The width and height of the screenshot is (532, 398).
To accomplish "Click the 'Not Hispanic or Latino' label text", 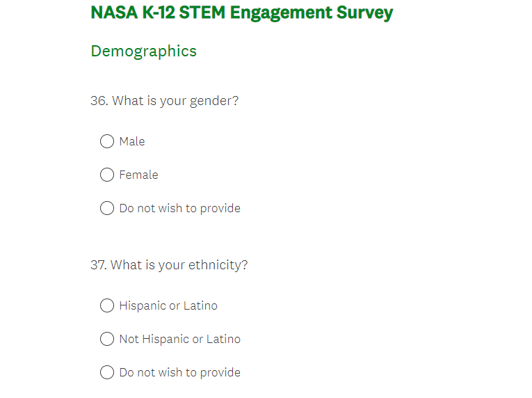I will click(x=179, y=339).
